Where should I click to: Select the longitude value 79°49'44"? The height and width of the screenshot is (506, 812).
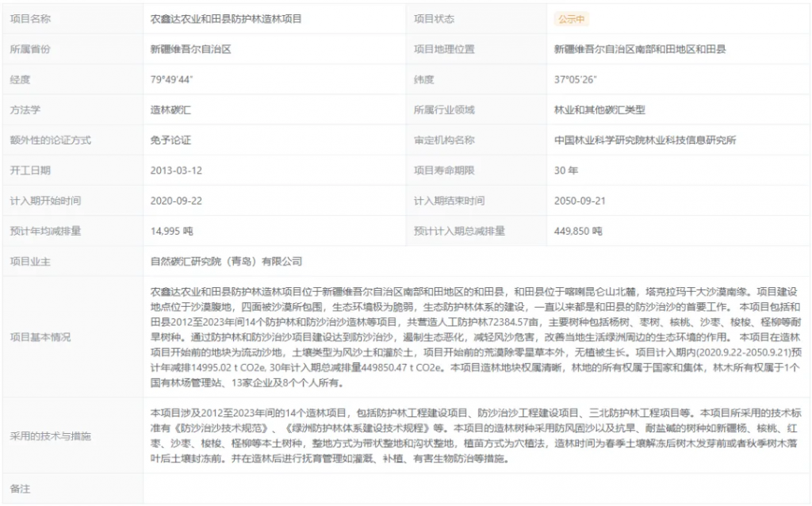tap(172, 79)
